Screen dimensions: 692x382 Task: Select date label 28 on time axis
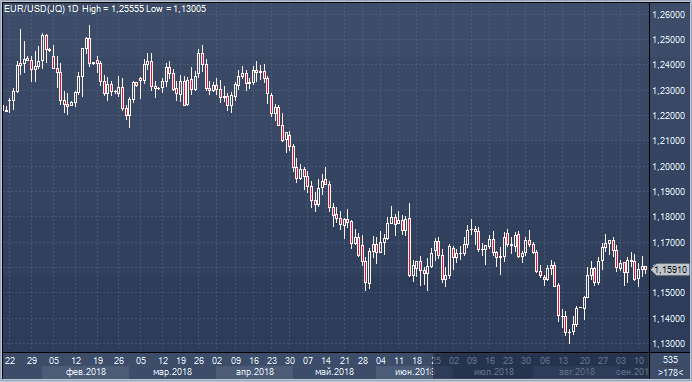click(363, 360)
